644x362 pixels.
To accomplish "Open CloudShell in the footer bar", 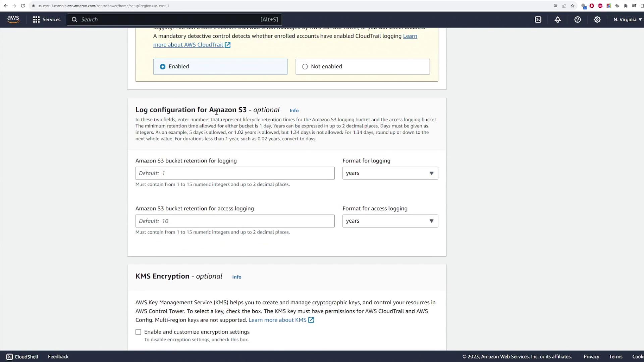I will [22, 357].
